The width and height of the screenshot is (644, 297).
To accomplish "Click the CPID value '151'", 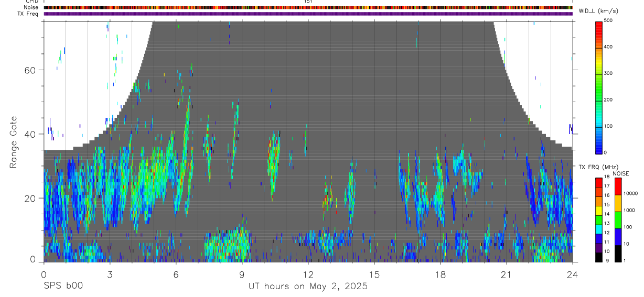I will (x=308, y=2).
